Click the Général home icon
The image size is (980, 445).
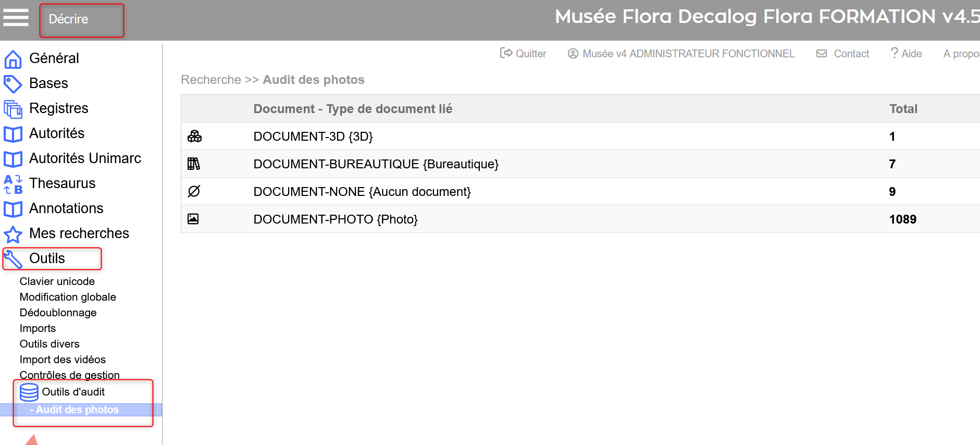pyautogui.click(x=13, y=59)
